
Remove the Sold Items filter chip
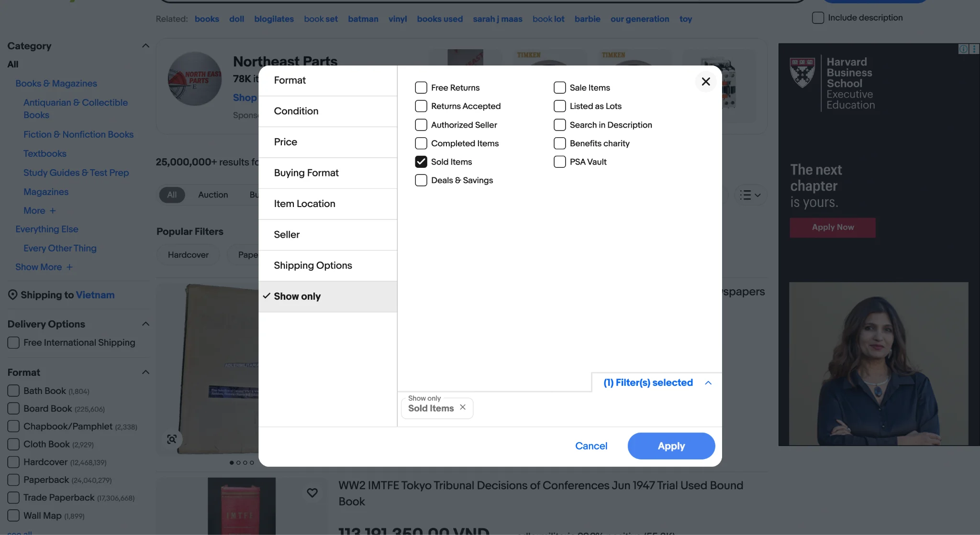pyautogui.click(x=462, y=407)
